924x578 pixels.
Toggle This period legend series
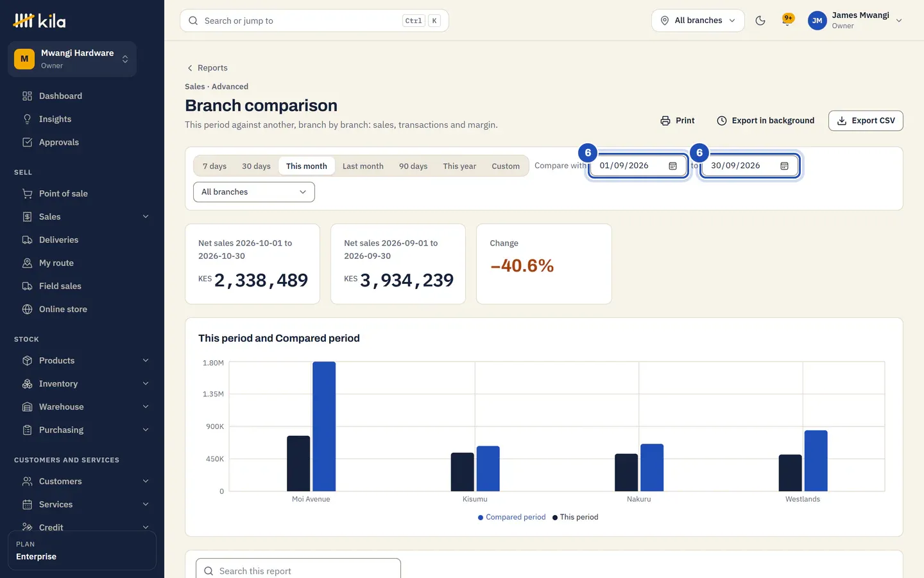click(x=575, y=517)
